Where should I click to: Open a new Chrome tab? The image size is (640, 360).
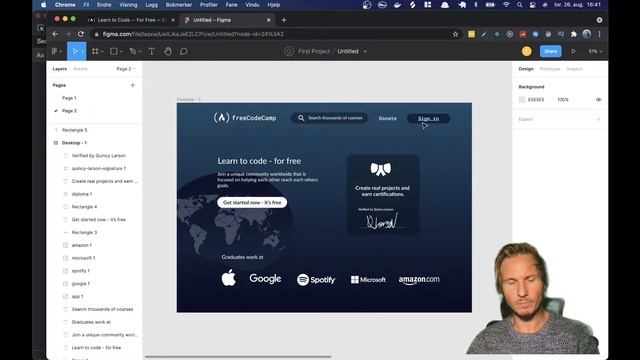tap(284, 20)
